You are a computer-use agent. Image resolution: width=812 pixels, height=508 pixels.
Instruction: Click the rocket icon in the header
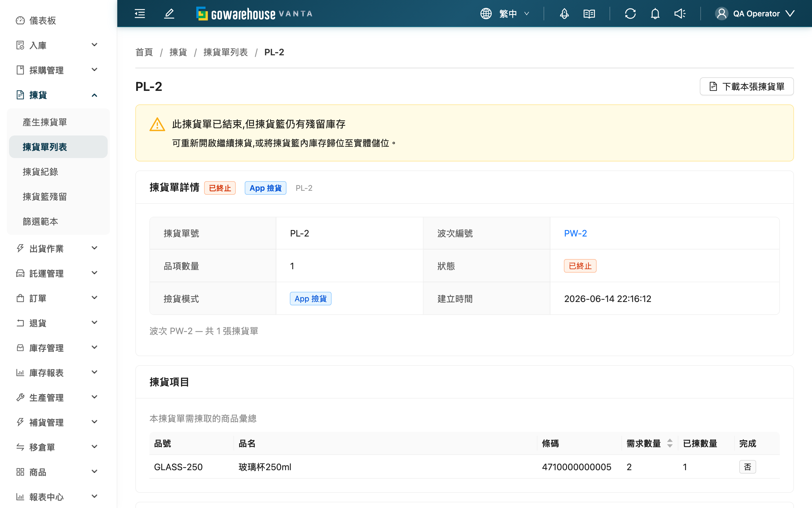564,14
